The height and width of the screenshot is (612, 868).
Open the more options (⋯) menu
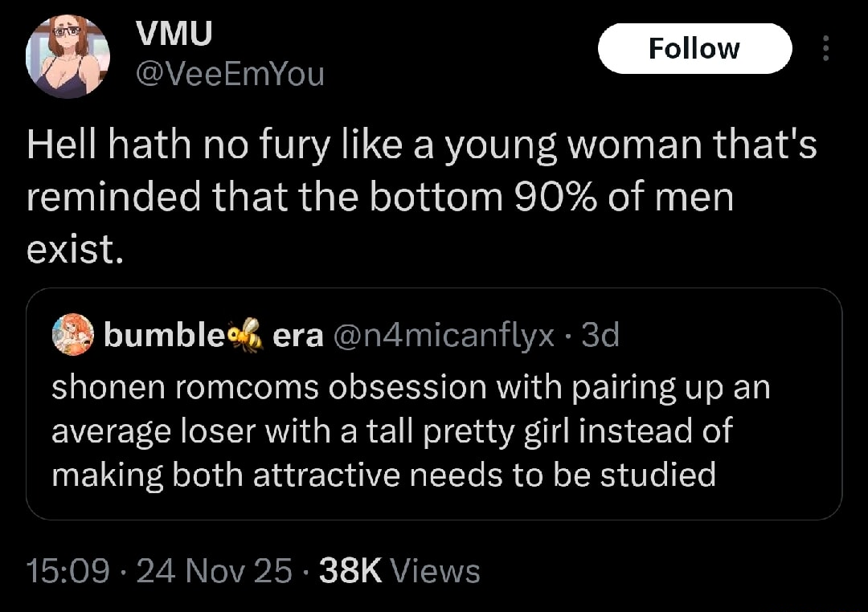pos(828,48)
